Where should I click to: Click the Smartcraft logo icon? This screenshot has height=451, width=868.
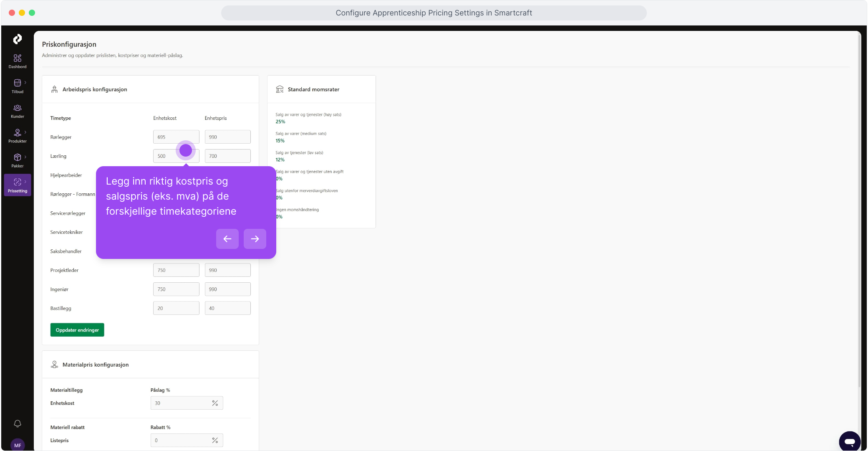[x=17, y=39]
